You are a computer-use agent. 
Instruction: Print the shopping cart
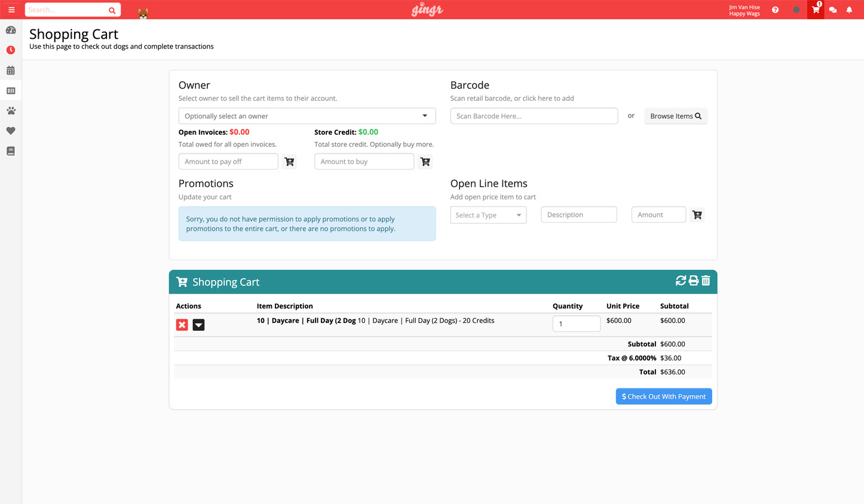point(693,281)
